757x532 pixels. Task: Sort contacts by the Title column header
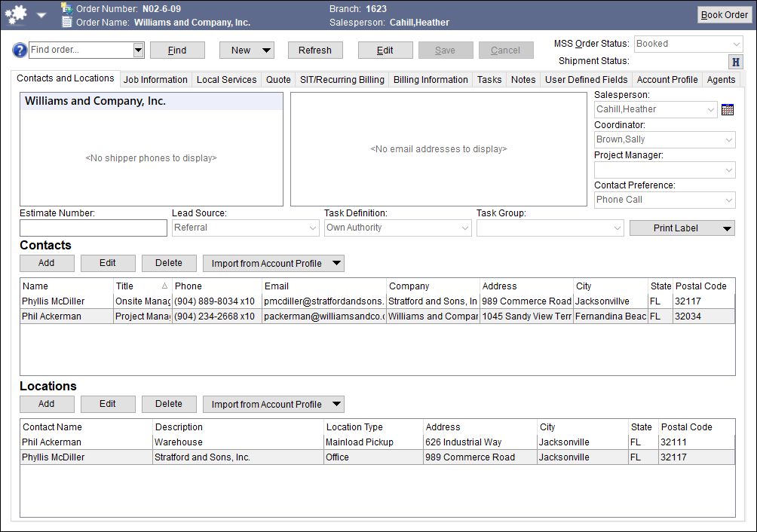click(x=143, y=286)
